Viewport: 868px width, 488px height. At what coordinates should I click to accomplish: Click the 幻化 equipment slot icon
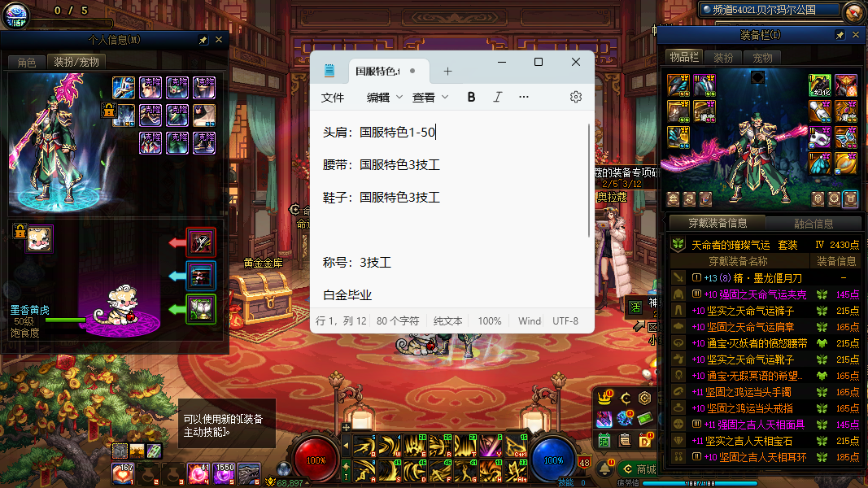(819, 85)
